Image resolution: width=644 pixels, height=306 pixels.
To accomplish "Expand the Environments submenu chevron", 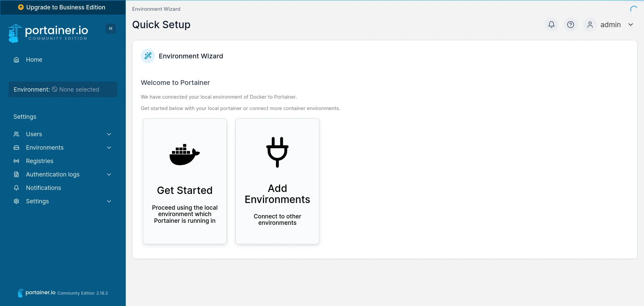I will pos(109,148).
